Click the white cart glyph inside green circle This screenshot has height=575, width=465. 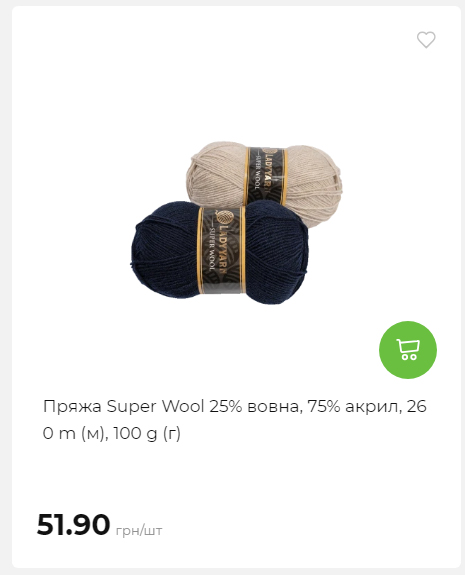pos(408,350)
